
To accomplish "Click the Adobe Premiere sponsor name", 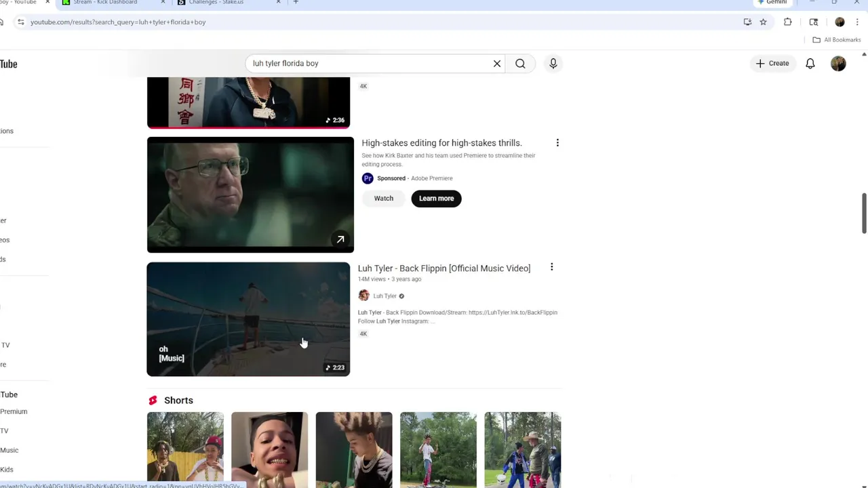I will click(431, 178).
